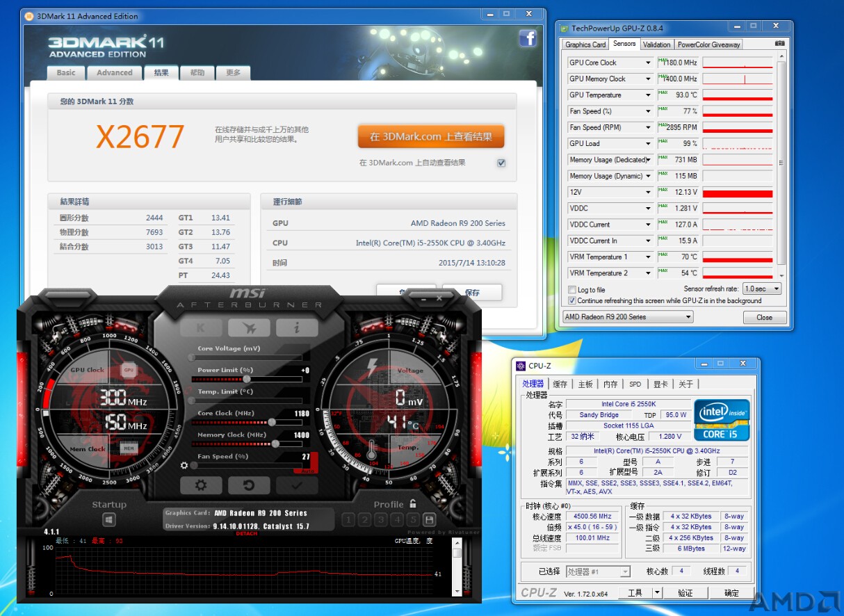844x616 pixels.
Task: Click the GPU chip icon on the clock gauge
Action: 129,371
